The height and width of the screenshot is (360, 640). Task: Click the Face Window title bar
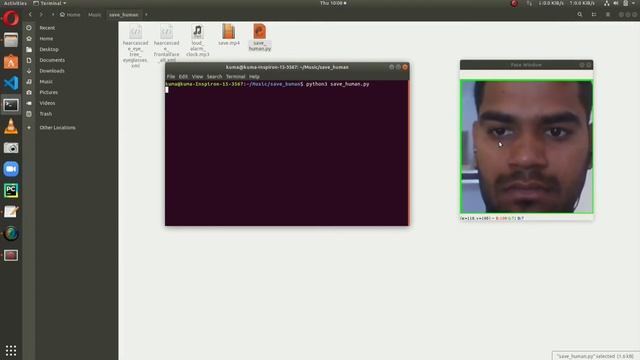coord(526,65)
